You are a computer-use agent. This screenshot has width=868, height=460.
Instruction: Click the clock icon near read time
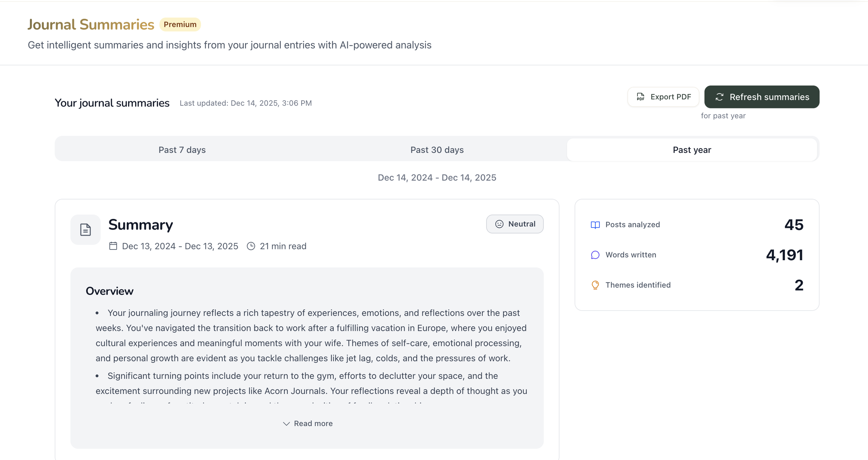pos(251,246)
